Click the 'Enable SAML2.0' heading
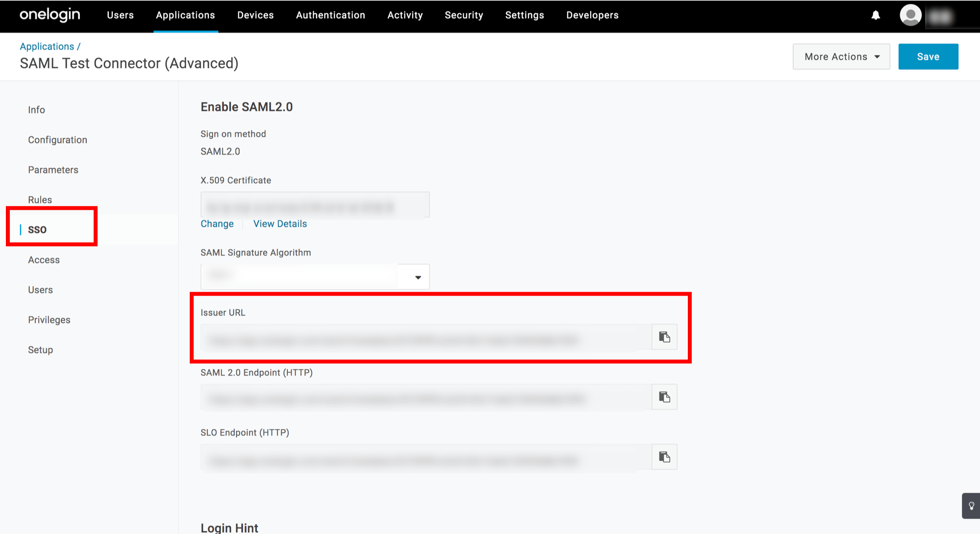 (x=247, y=107)
